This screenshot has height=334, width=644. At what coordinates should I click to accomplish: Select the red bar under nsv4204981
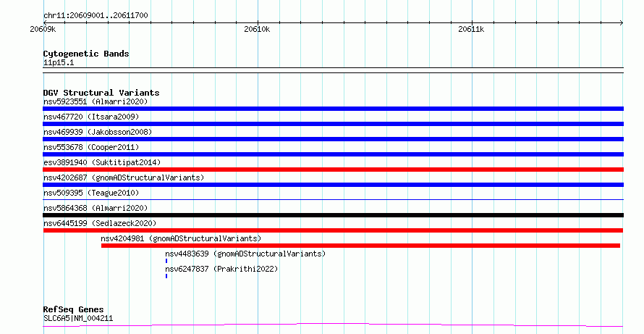pos(360,246)
